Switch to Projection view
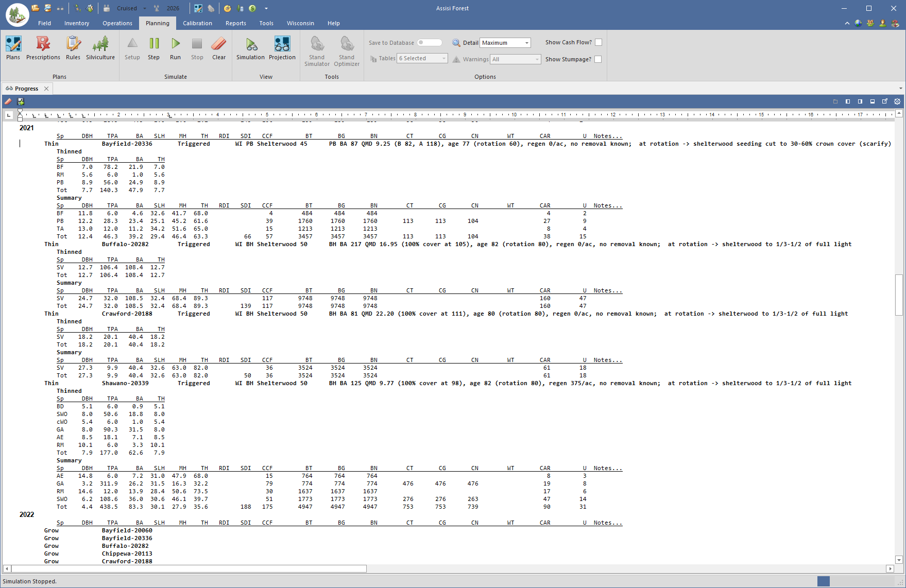 coord(282,48)
